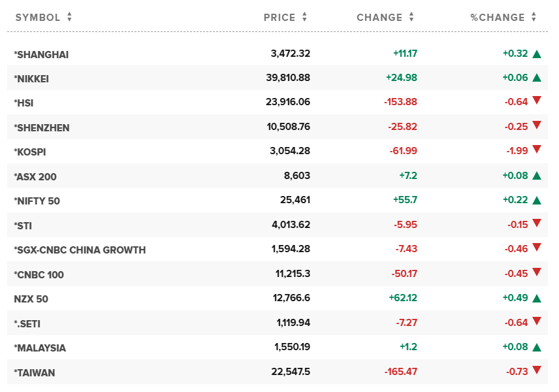Sort table by the CHANGE column arrows
Viewport: 559px width, 392px height.
(x=411, y=18)
